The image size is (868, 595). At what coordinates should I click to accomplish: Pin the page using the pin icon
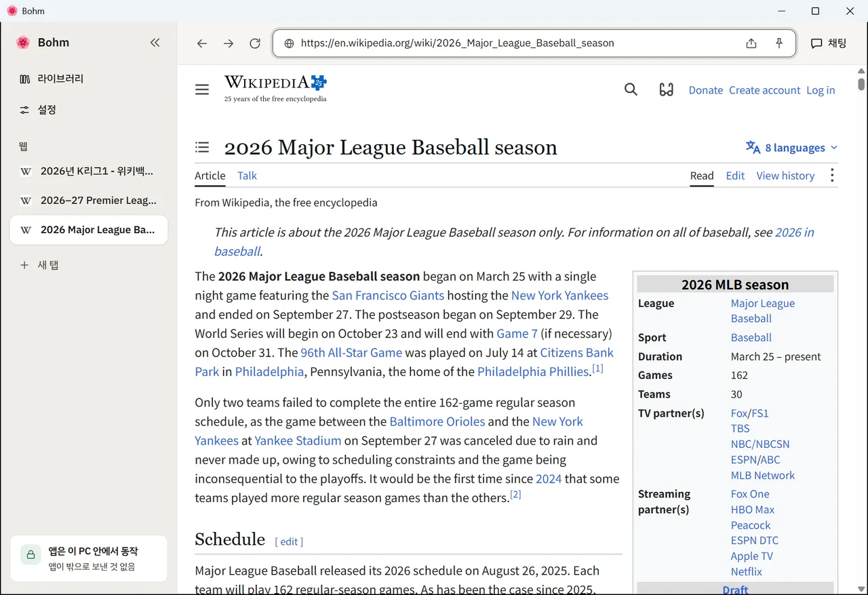tap(779, 43)
